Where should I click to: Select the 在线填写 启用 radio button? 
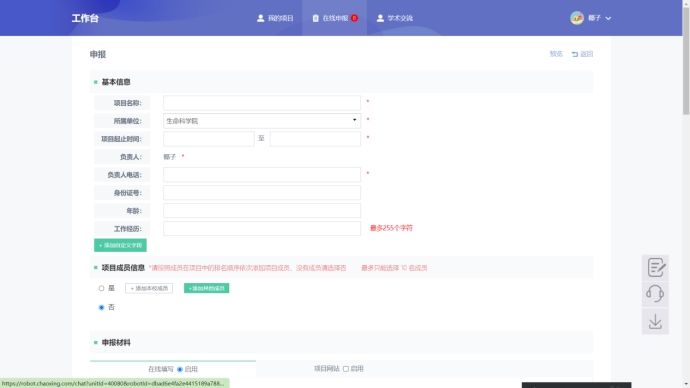(x=180, y=370)
